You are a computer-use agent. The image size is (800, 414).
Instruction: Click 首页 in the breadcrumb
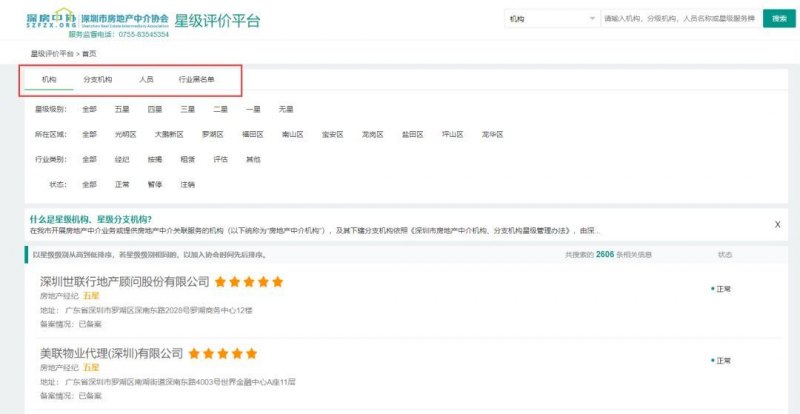click(x=89, y=53)
